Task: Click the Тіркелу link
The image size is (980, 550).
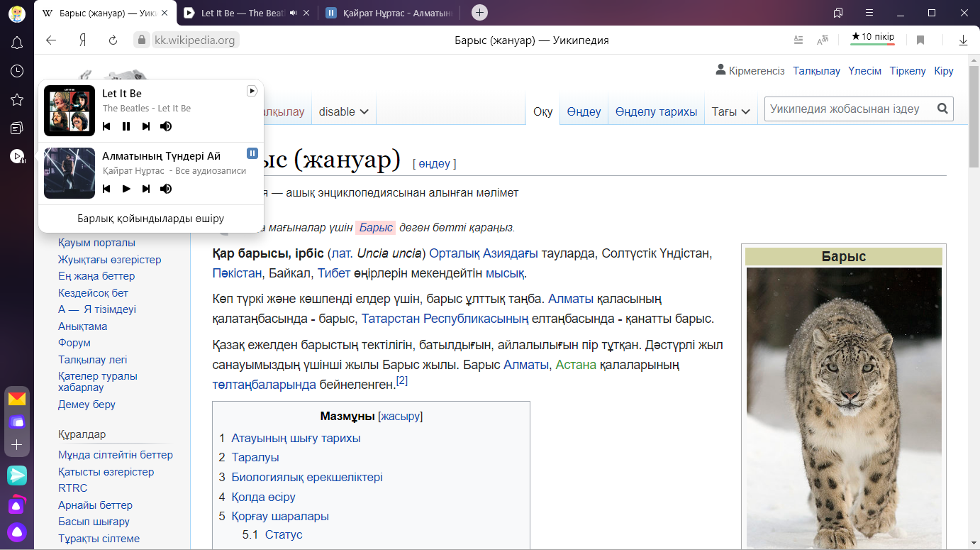Action: [908, 71]
